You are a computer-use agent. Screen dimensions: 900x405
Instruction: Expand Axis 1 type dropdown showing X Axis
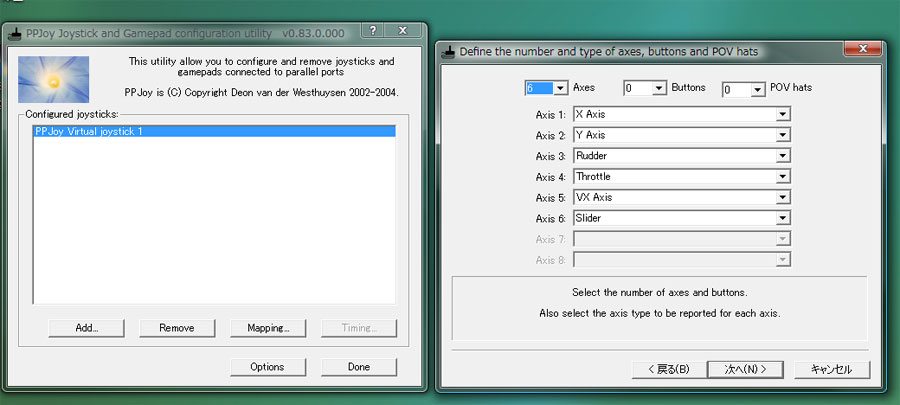(782, 114)
